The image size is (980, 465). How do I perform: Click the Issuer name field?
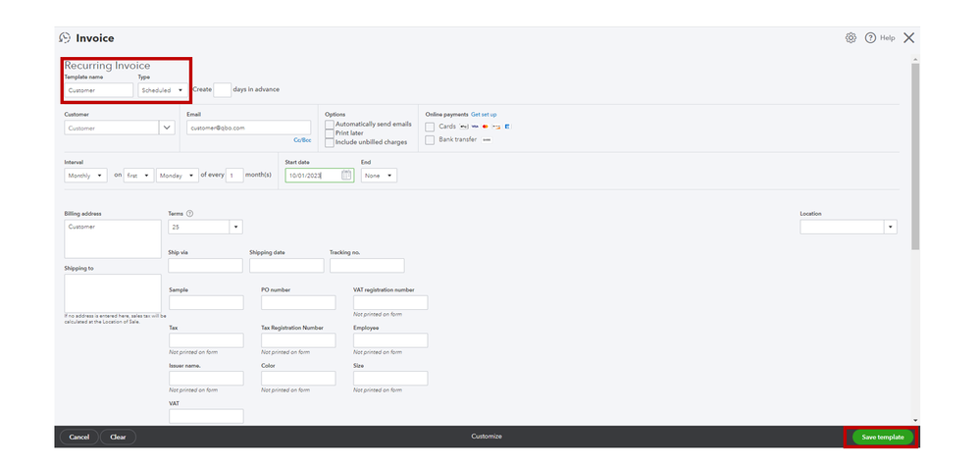(x=206, y=378)
